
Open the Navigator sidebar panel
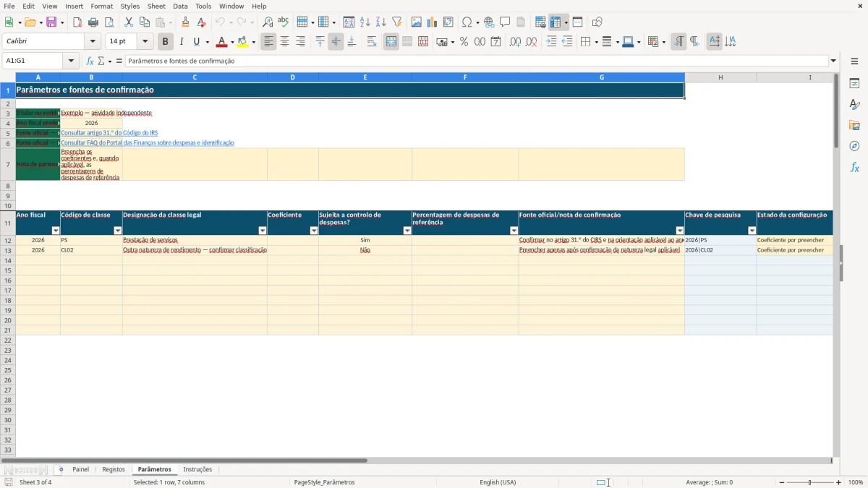855,146
